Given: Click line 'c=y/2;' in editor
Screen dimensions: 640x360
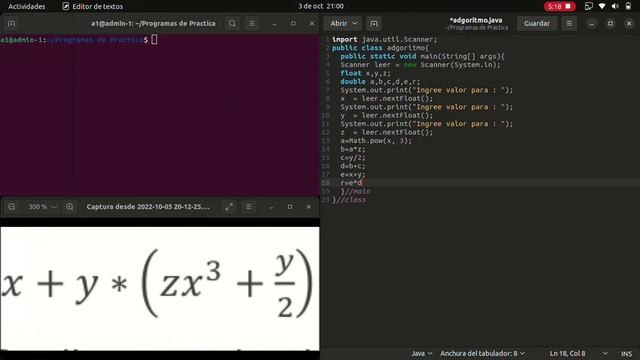Looking at the screenshot, I should (x=353, y=158).
